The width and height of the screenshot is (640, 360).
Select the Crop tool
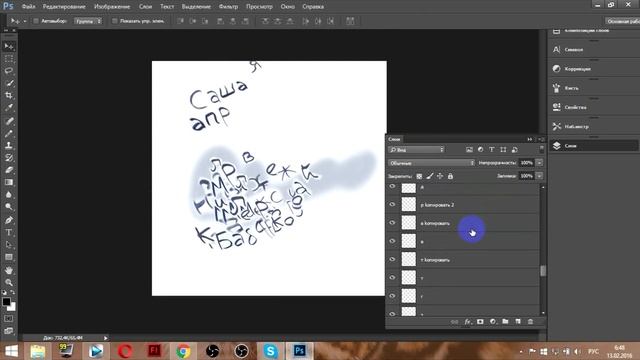9,96
